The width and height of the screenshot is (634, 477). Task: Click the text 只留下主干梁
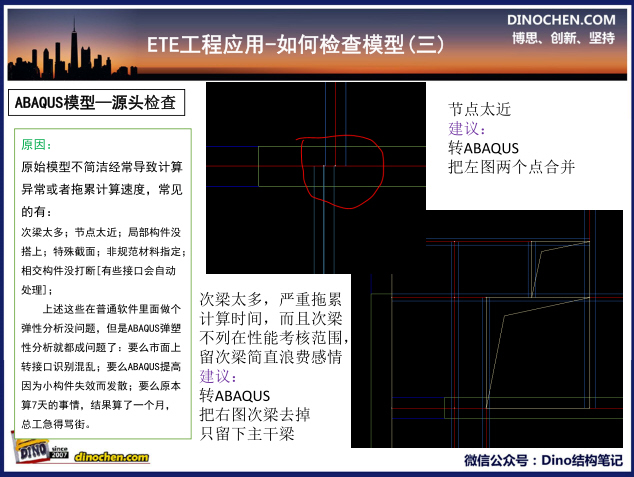(x=247, y=434)
